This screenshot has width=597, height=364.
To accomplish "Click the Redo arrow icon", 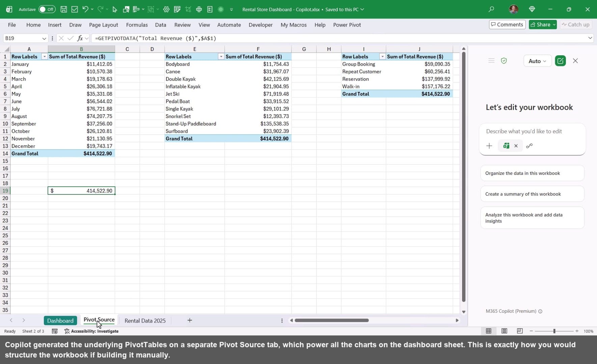I will click(100, 9).
